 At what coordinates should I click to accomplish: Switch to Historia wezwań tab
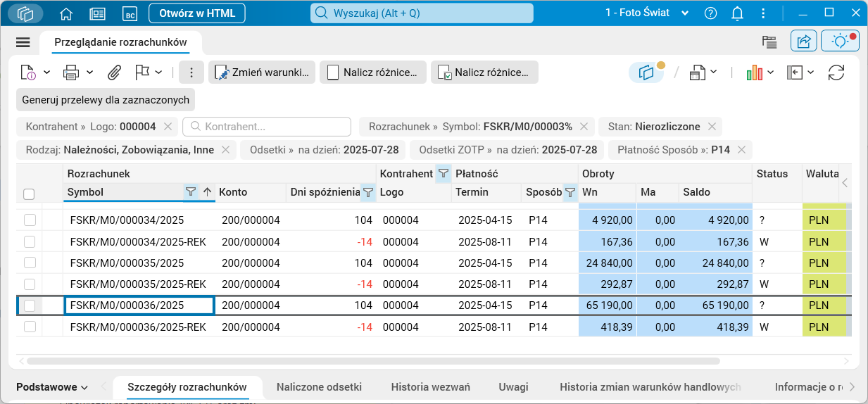[430, 387]
